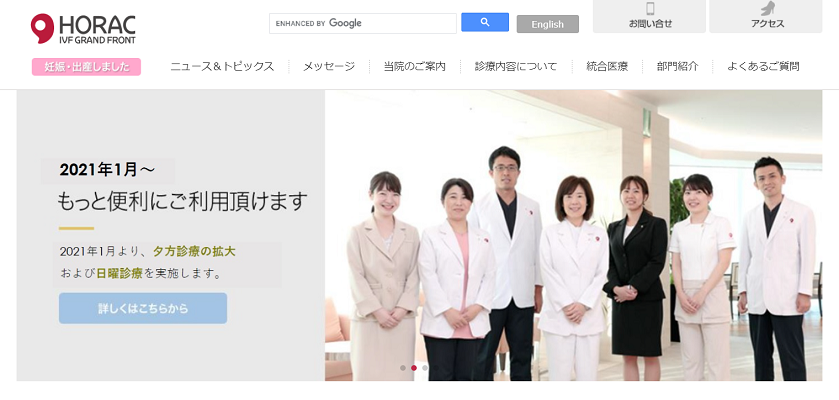Open the メッセージ menu item

point(329,67)
